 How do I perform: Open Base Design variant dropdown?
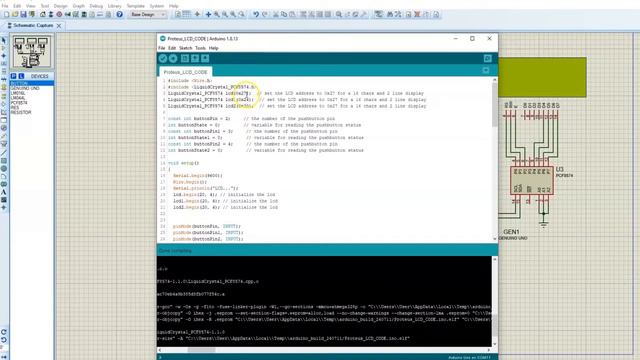[147, 15]
